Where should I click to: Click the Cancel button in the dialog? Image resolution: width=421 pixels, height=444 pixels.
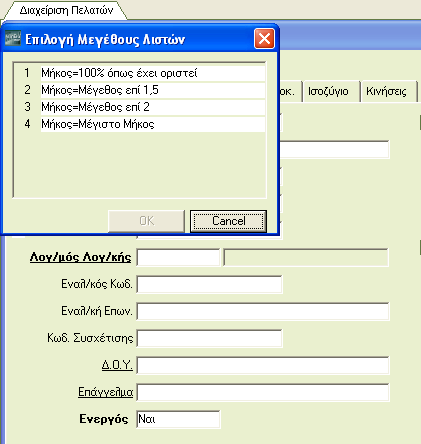(x=228, y=221)
